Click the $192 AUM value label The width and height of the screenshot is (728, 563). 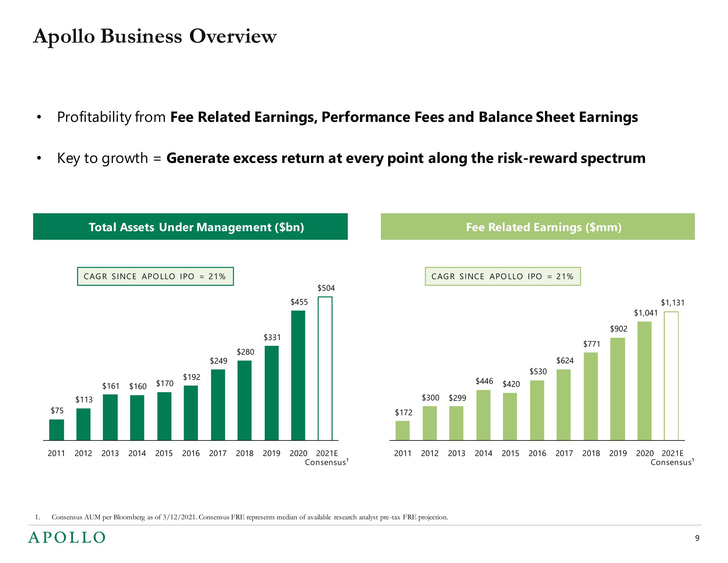(192, 377)
